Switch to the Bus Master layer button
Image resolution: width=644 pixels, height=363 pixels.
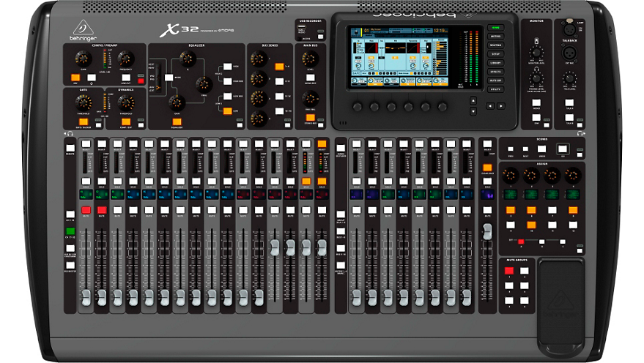pyautogui.click(x=70, y=266)
